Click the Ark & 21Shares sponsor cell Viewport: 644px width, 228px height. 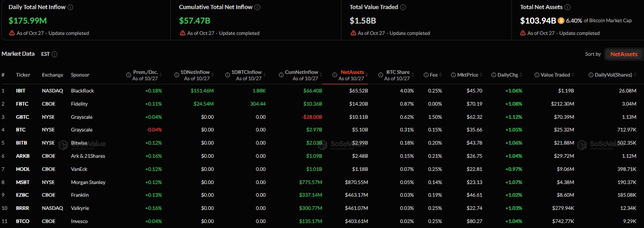tap(88, 156)
